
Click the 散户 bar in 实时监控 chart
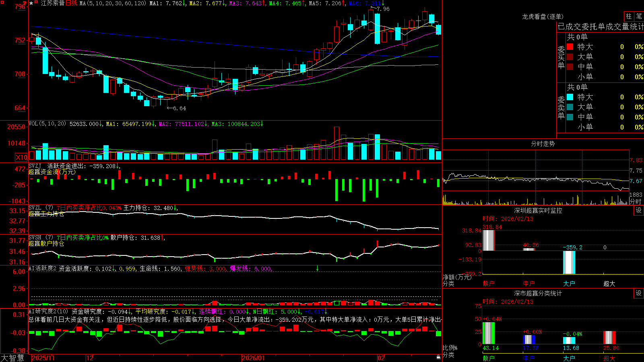tap(488, 240)
